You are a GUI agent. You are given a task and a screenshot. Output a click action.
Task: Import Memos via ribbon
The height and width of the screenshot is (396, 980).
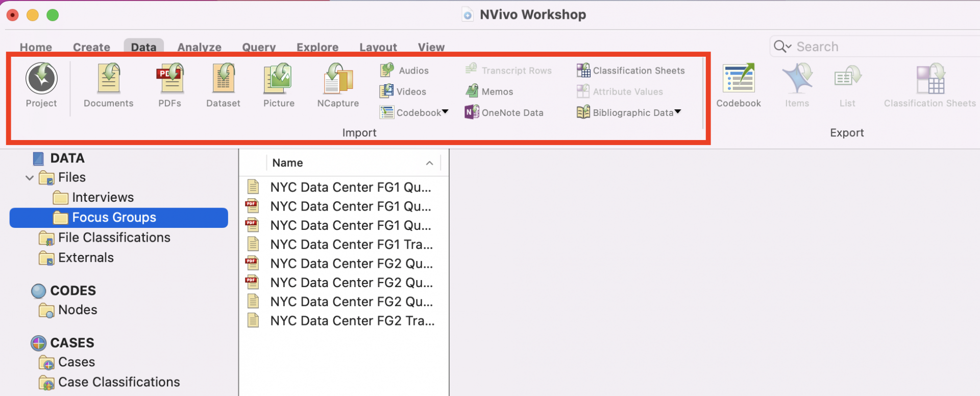[489, 91]
